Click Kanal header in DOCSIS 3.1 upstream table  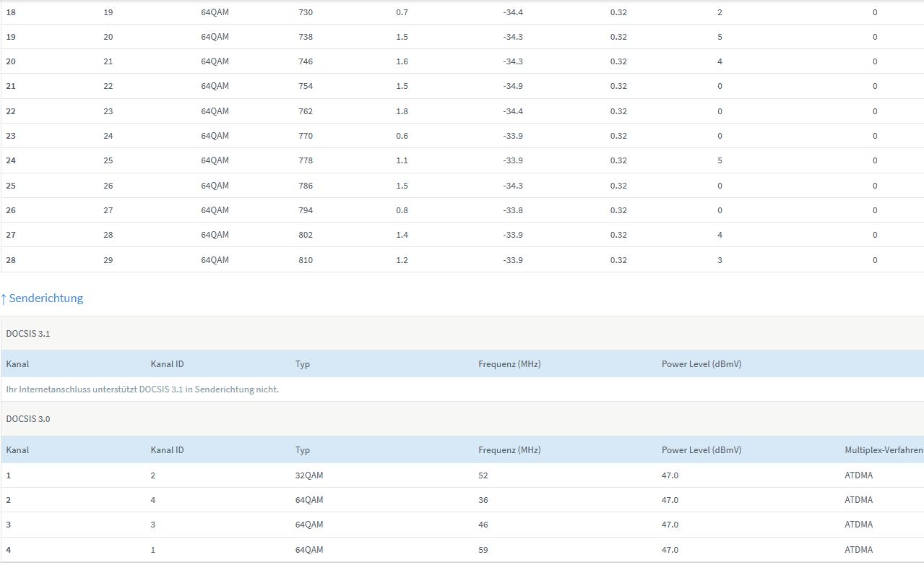pyautogui.click(x=17, y=364)
